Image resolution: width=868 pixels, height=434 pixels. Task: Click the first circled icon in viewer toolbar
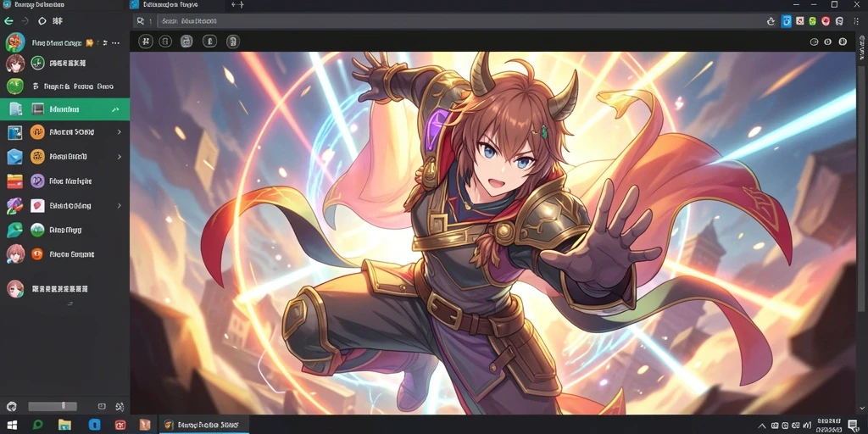tap(146, 41)
